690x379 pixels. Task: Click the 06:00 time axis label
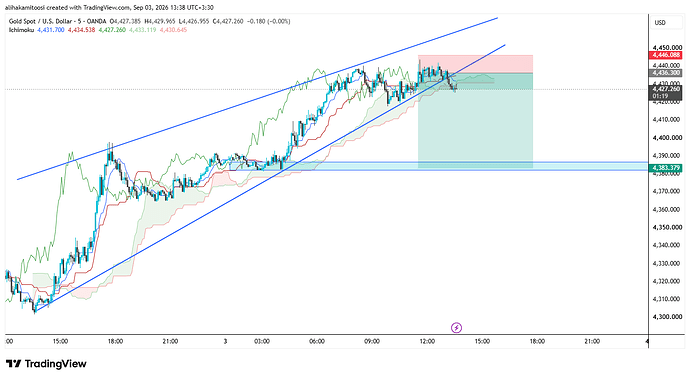317,341
